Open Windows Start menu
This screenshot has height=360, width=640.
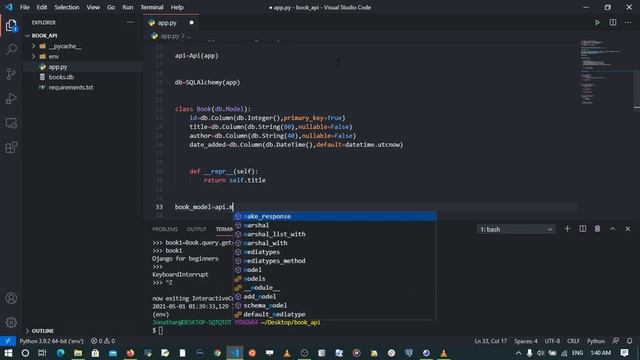coord(8,353)
